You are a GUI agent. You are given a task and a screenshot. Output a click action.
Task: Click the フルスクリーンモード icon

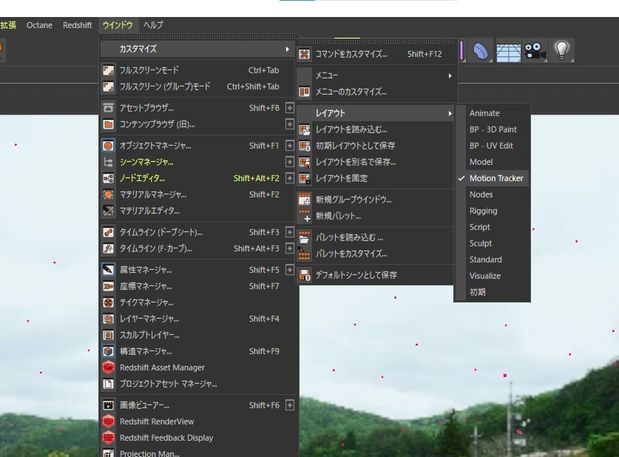pos(108,70)
